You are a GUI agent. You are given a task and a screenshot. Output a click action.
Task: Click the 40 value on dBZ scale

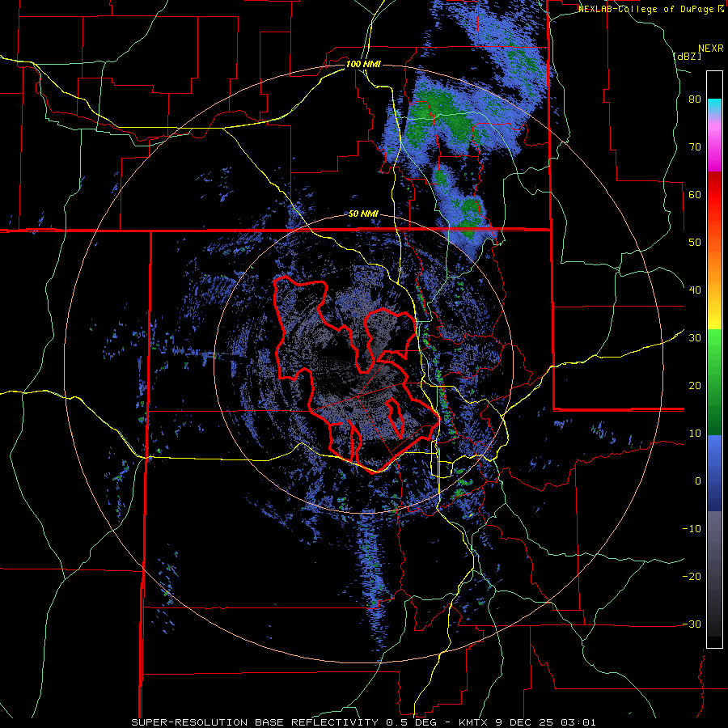(695, 290)
